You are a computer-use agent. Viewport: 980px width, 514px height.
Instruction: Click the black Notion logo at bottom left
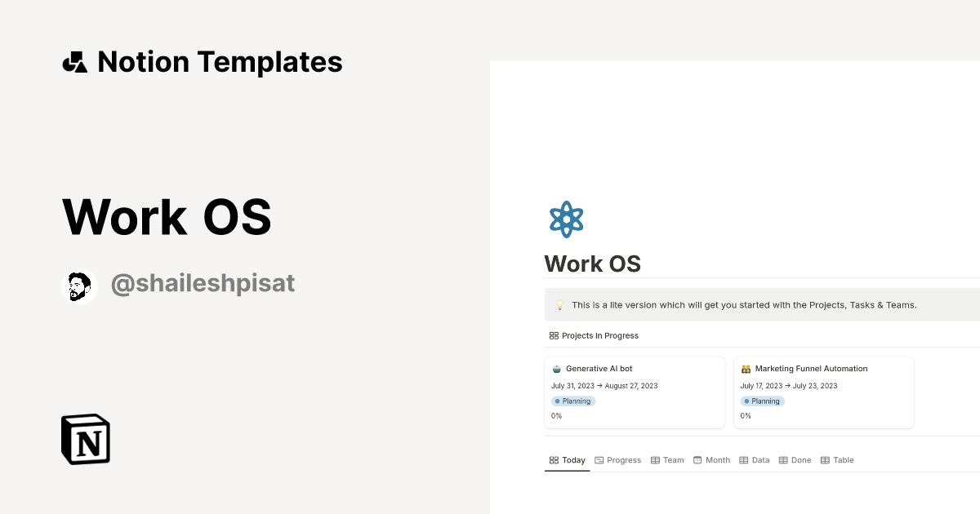click(x=84, y=439)
